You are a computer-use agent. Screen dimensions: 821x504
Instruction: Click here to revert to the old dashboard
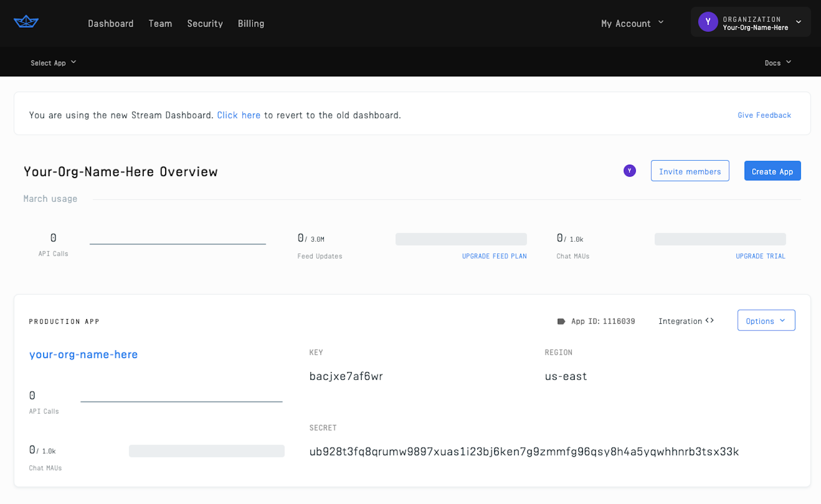pos(239,115)
